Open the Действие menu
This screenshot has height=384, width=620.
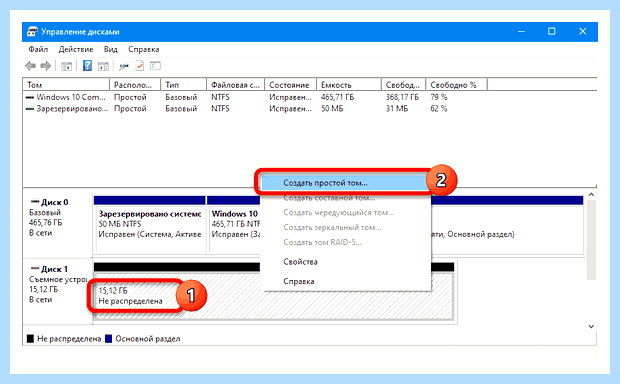[x=76, y=49]
